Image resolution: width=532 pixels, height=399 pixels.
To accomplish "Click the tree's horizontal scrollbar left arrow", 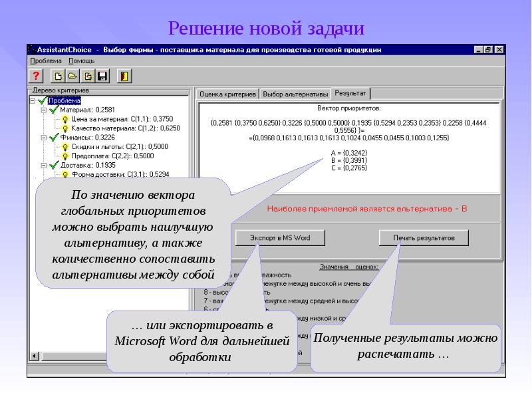I will click(35, 356).
